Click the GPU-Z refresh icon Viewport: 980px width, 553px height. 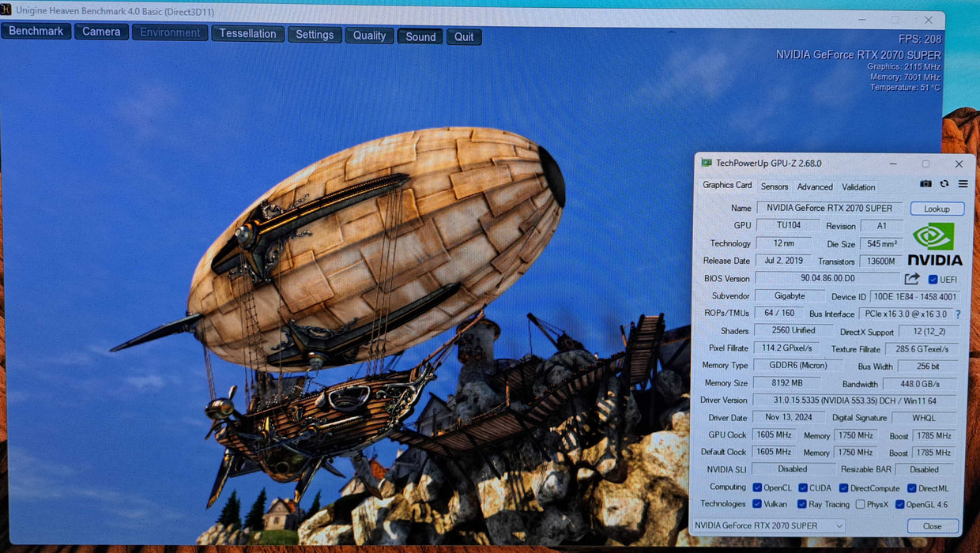[944, 184]
